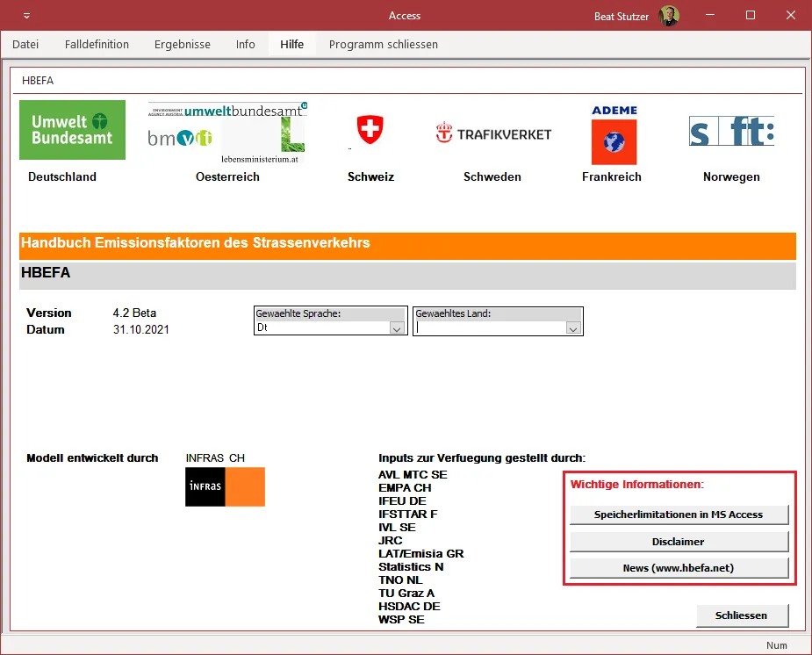Image resolution: width=812 pixels, height=655 pixels.
Task: Click the sft Norwegen logo
Action: tap(731, 131)
